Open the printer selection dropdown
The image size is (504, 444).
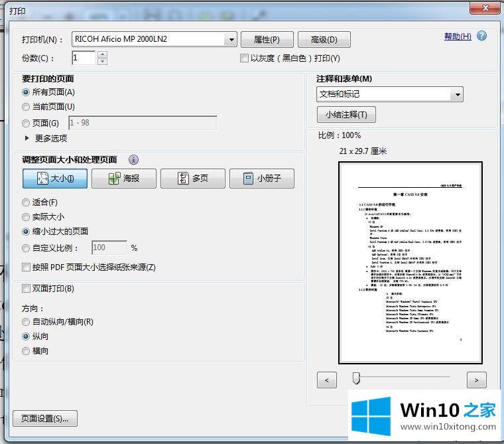155,39
